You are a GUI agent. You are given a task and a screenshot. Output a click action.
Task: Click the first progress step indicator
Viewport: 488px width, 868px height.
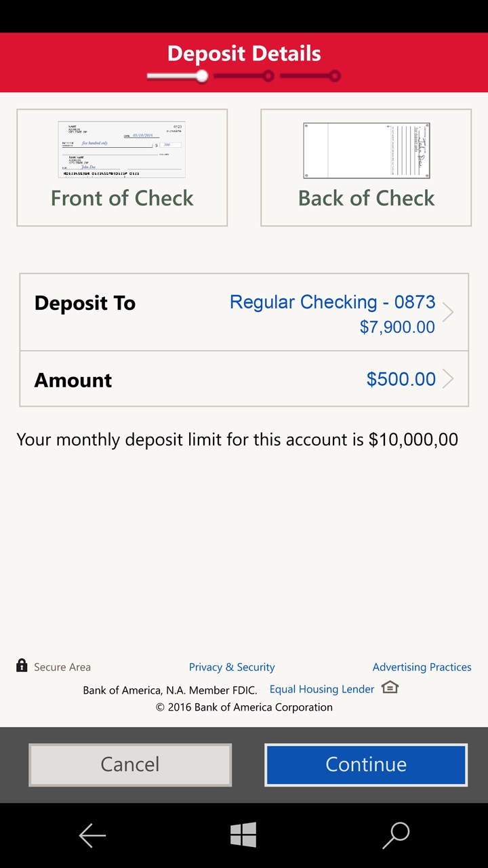pyautogui.click(x=202, y=76)
